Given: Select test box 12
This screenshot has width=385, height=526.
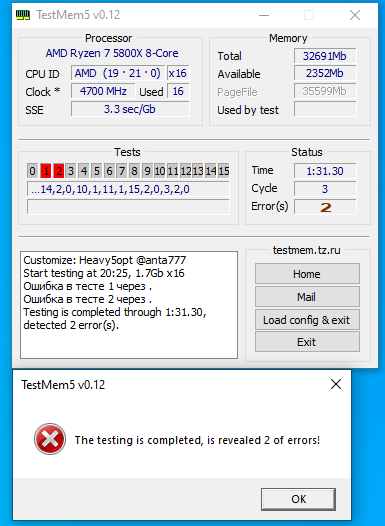Looking at the screenshot, I should point(185,171).
